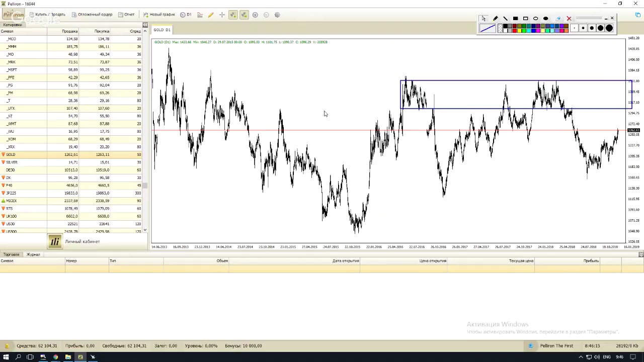
Task: Select the GOLD D1 chart tab
Action: [162, 30]
